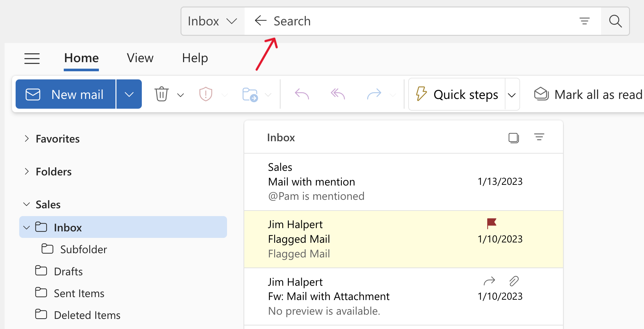The image size is (644, 329).
Task: Expand the Move to options chevron
Action: tap(268, 95)
